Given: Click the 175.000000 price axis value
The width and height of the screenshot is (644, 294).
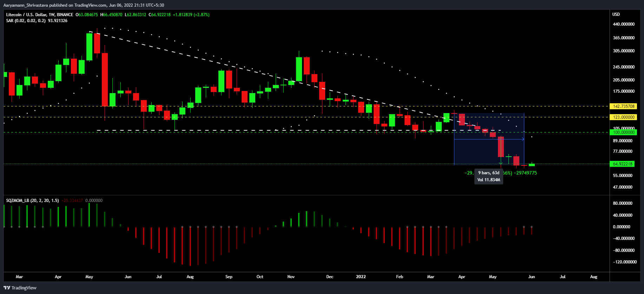Looking at the screenshot, I should pyautogui.click(x=624, y=91).
